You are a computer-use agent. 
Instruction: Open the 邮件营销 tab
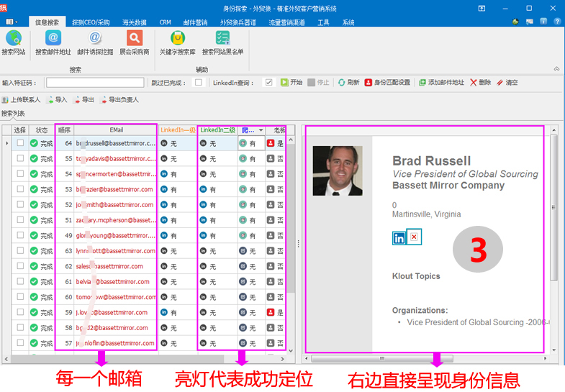(x=195, y=22)
